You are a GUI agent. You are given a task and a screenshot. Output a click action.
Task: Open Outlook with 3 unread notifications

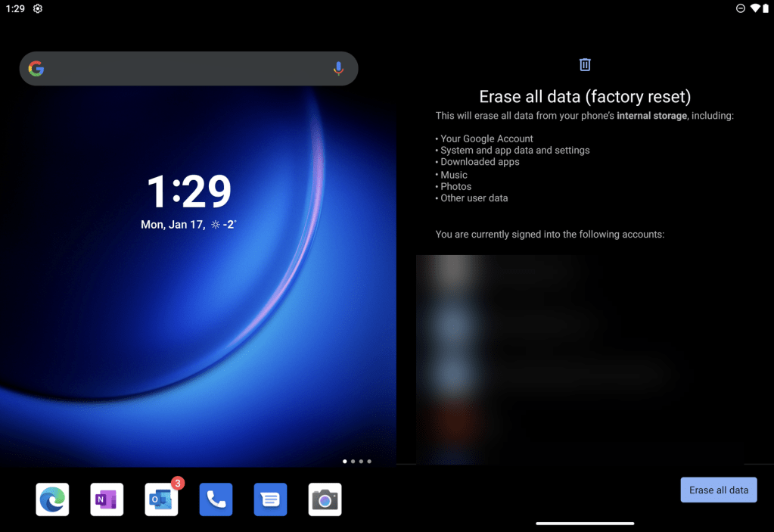(x=161, y=499)
